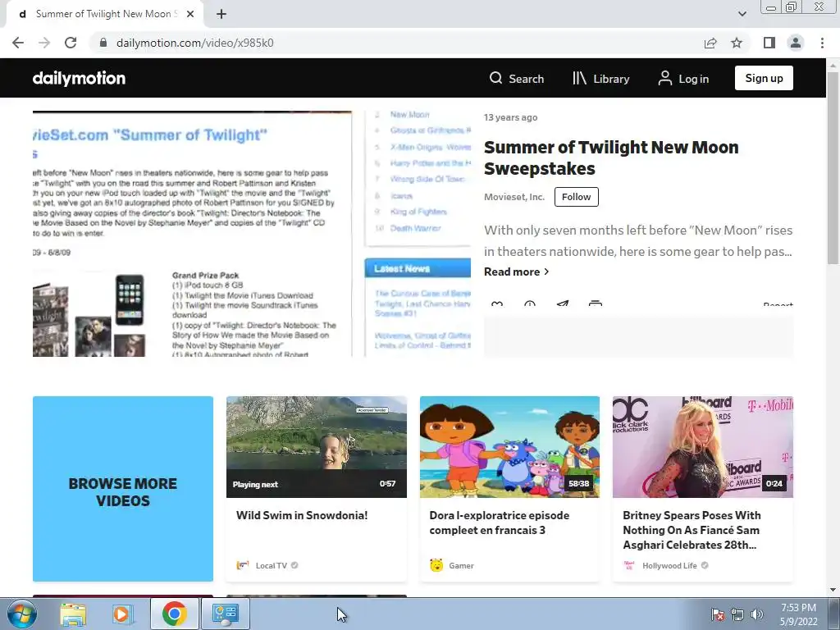
Task: Visit the Gamer channel
Action: (461, 566)
